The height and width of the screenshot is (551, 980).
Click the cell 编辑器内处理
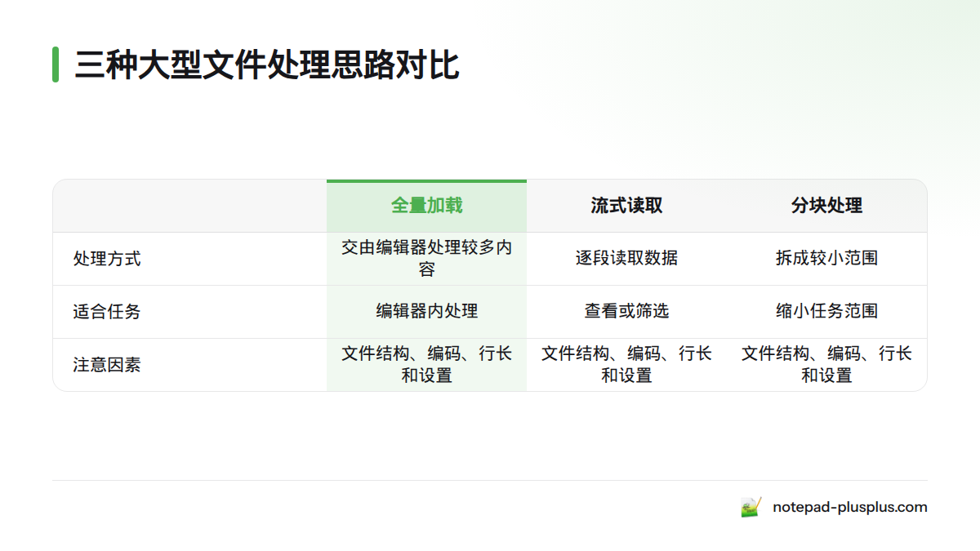(x=426, y=312)
